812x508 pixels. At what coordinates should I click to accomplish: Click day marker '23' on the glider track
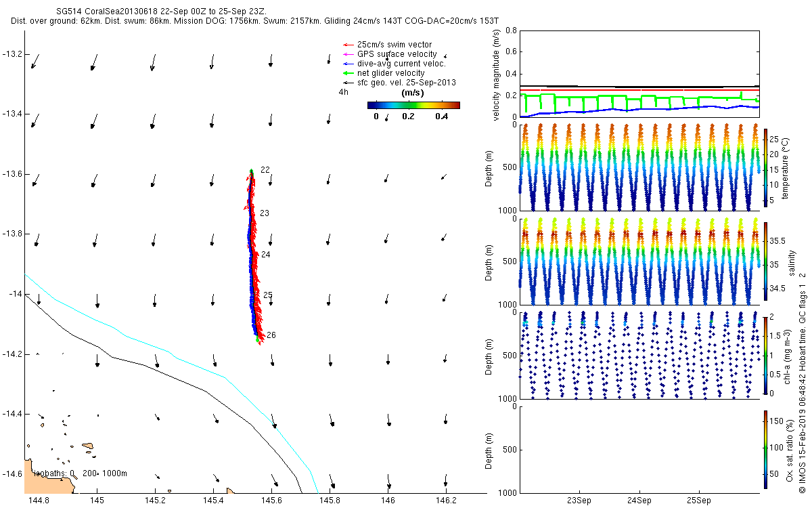[265, 213]
